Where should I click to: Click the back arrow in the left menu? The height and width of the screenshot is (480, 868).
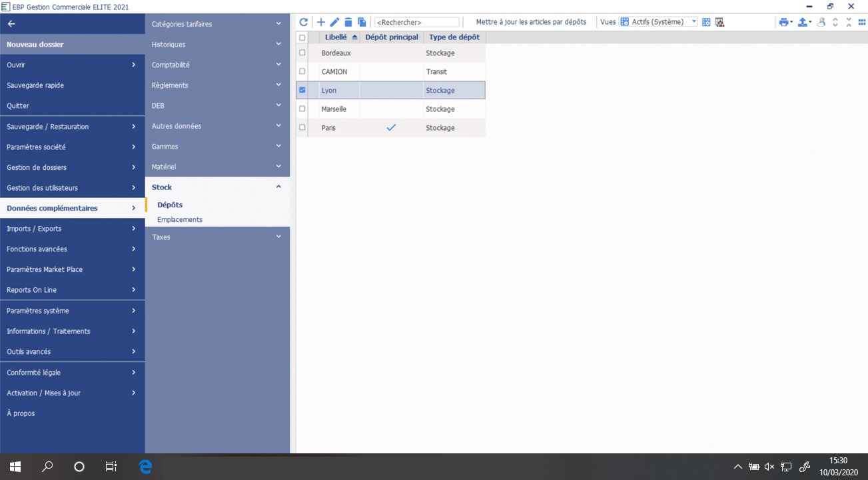pyautogui.click(x=11, y=24)
